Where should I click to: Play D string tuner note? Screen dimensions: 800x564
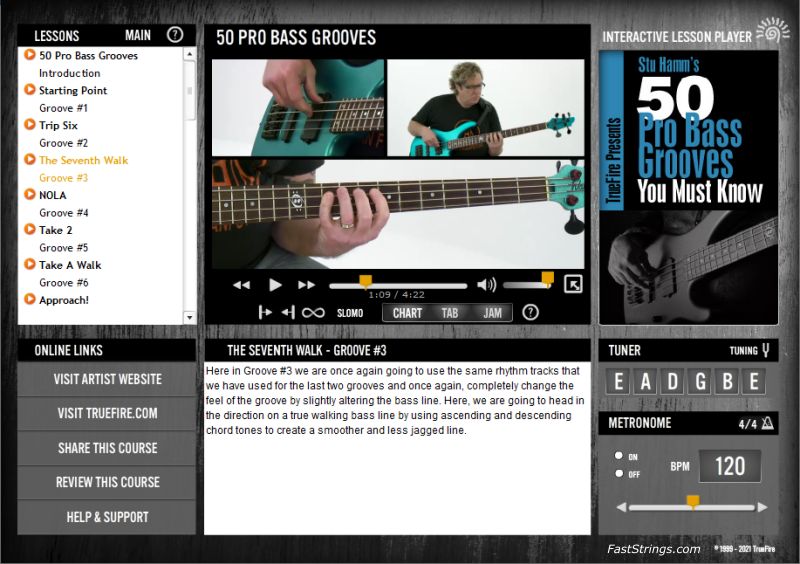tap(672, 381)
